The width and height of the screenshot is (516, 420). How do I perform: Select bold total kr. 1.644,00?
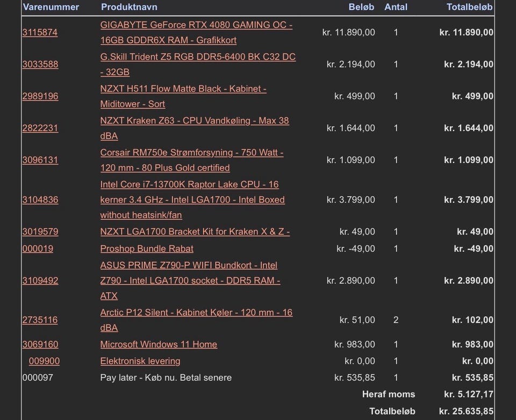click(x=469, y=128)
